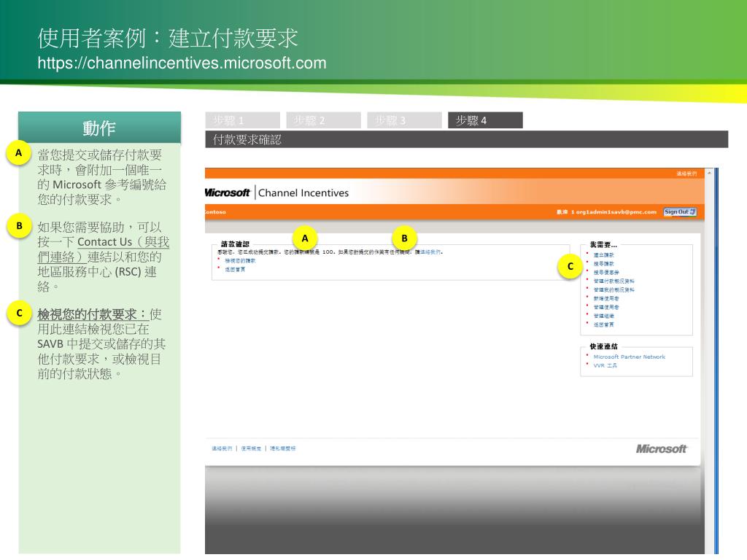747x560 pixels.
Task: Open VVR 工具 quick link
Action: [x=605, y=365]
